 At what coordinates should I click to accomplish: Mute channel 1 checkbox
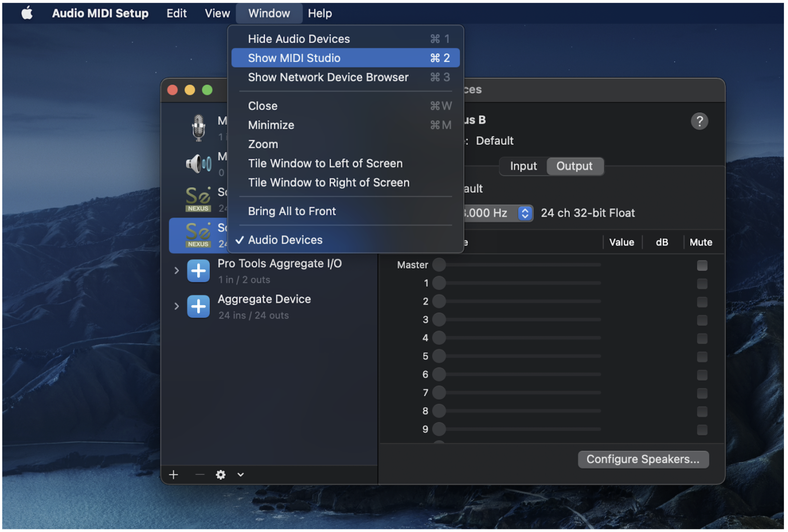tap(702, 283)
